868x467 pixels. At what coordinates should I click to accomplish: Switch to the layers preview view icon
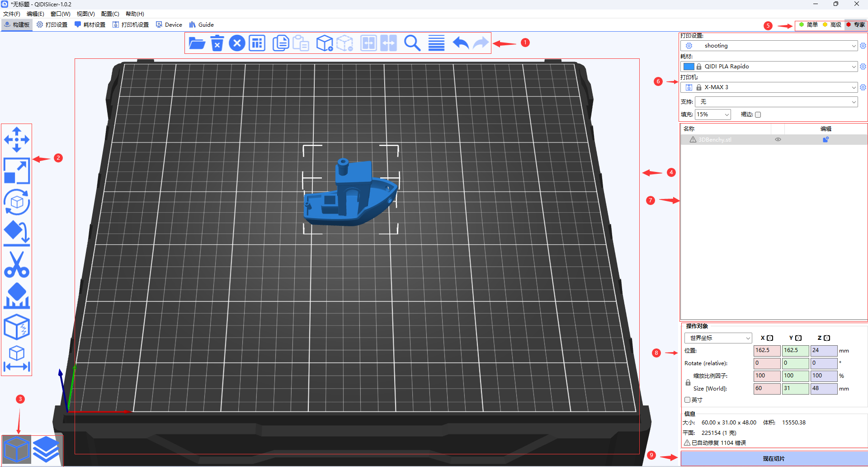tap(46, 449)
